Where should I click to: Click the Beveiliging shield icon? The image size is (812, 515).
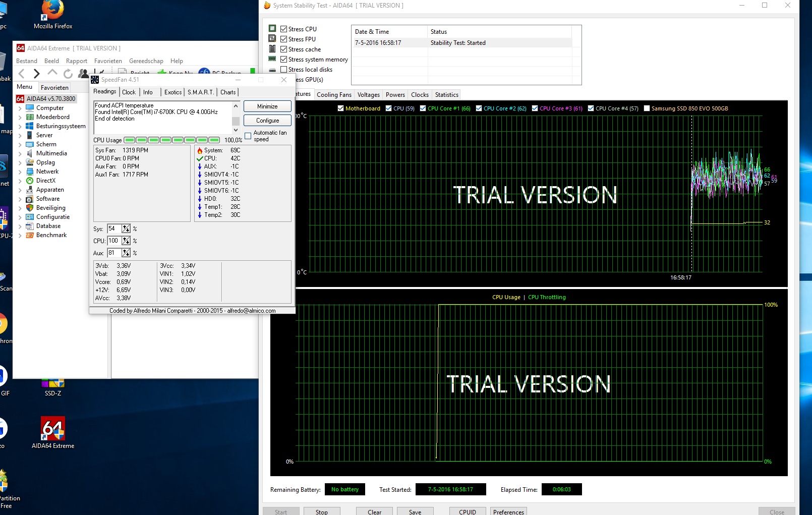pos(30,208)
